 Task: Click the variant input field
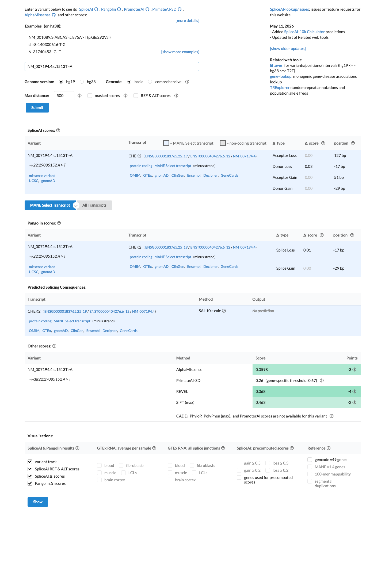pyautogui.click(x=112, y=67)
